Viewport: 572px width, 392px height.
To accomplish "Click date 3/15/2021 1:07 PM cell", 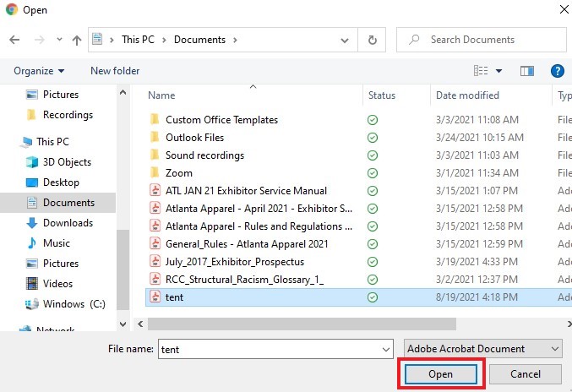I will click(477, 191).
